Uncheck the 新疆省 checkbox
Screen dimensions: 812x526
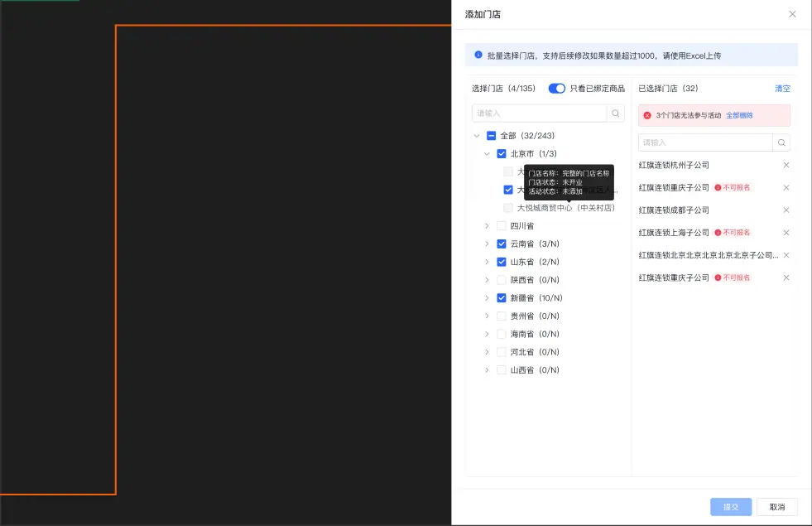pyautogui.click(x=502, y=298)
